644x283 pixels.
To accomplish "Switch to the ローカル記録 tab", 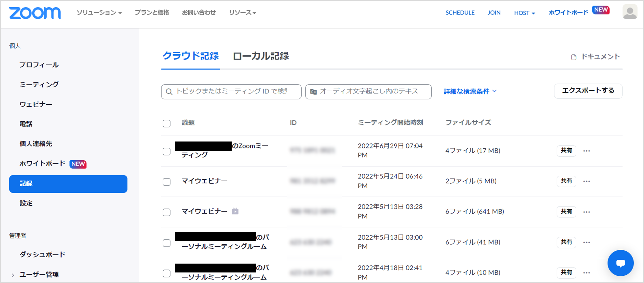I will point(261,56).
